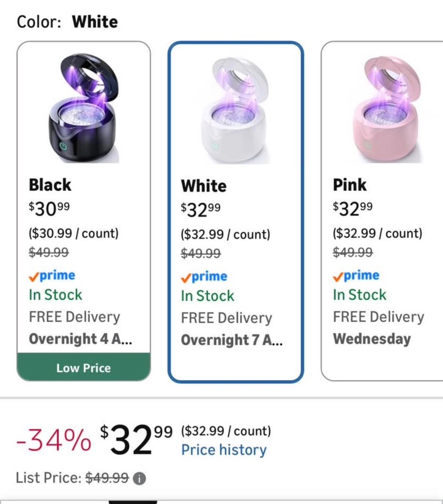Click the White option's prime logo

click(204, 276)
